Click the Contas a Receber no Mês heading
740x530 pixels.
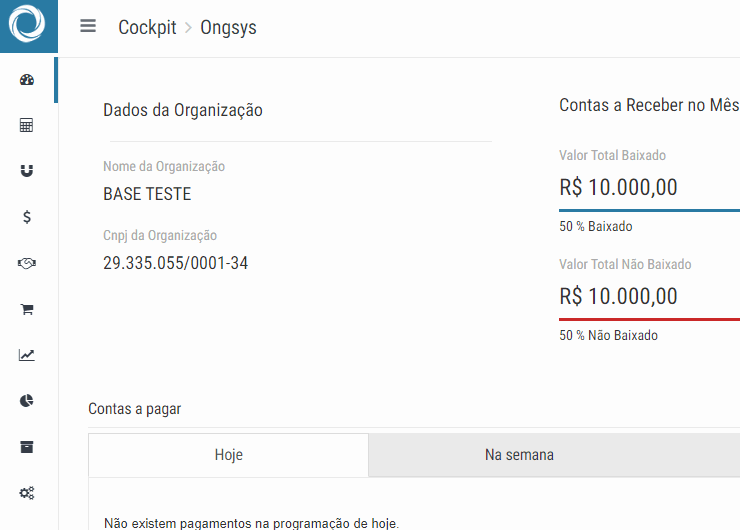click(x=649, y=105)
